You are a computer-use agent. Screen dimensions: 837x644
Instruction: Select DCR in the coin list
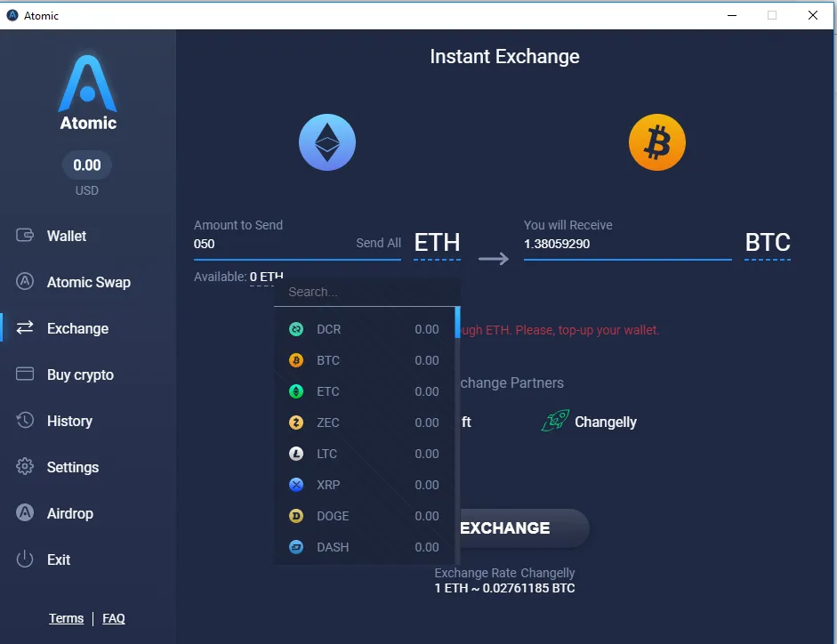[364, 329]
